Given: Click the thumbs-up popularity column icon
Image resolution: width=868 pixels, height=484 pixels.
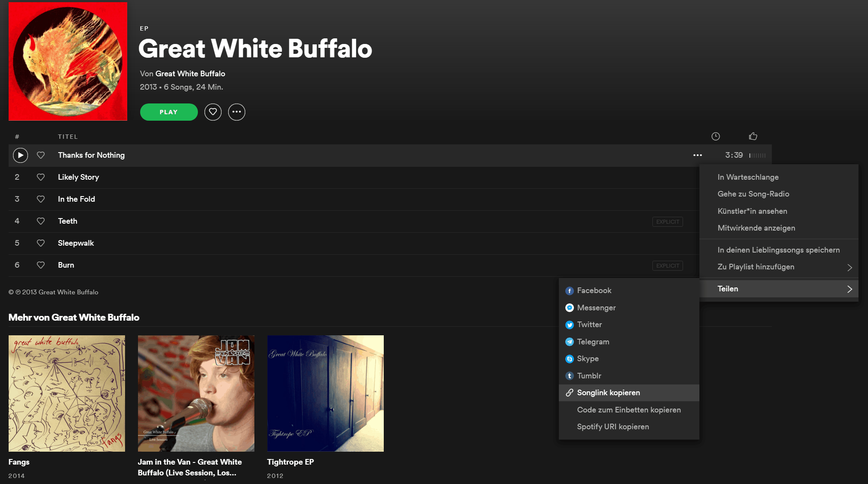Looking at the screenshot, I should pos(753,136).
